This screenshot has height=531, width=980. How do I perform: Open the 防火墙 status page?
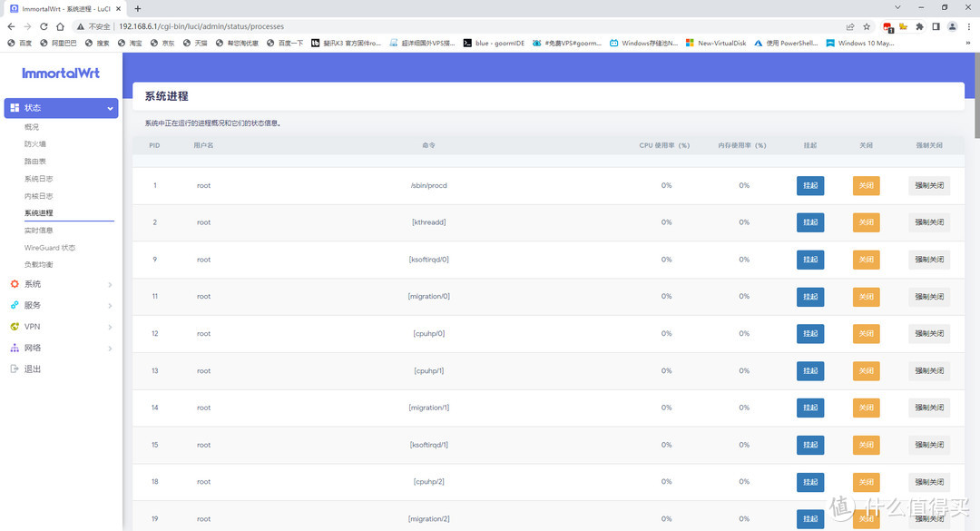(x=35, y=143)
